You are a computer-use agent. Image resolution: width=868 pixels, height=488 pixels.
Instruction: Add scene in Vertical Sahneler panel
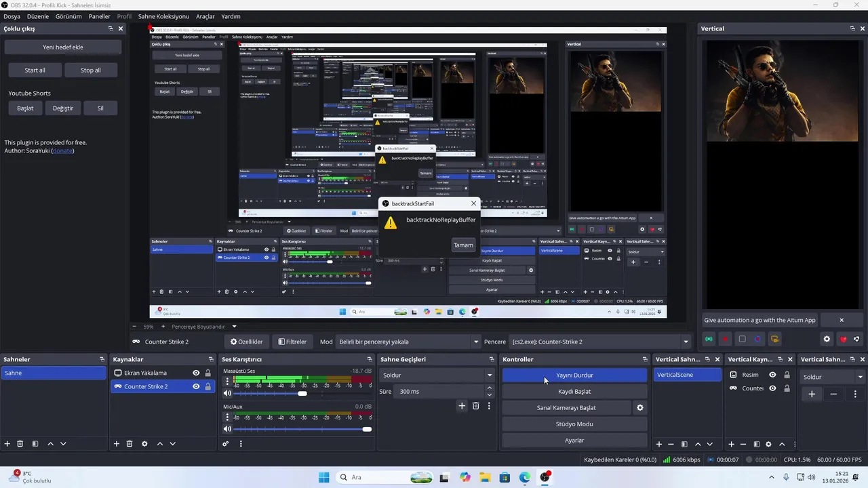coord(658,444)
